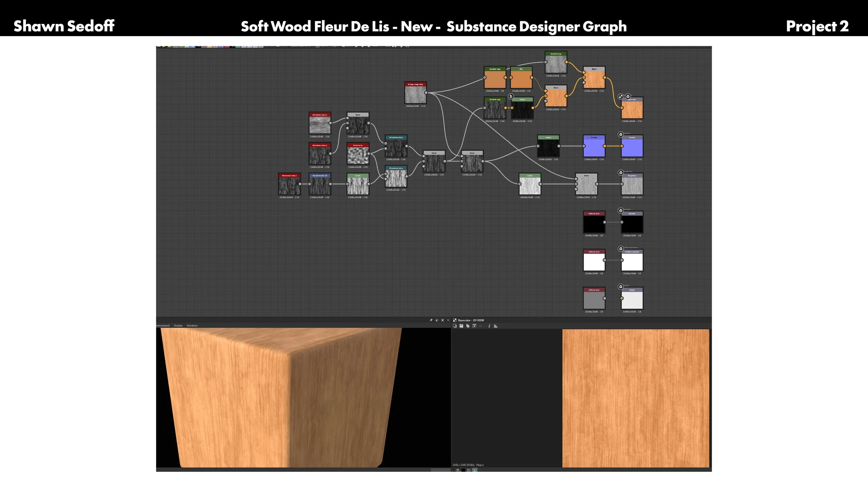
Task: Select the Perlin noise node
Action: pos(358,153)
